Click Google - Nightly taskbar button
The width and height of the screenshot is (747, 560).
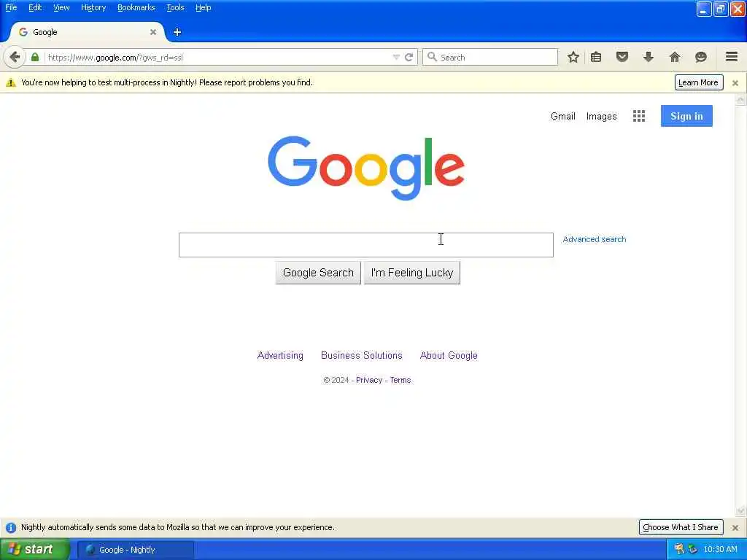[x=136, y=550]
